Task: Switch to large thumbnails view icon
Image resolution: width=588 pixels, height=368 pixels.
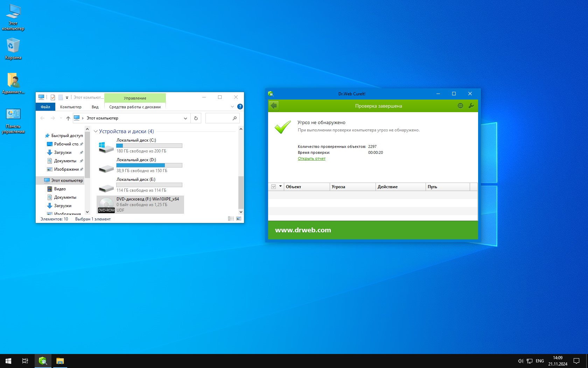Action: pos(239,219)
